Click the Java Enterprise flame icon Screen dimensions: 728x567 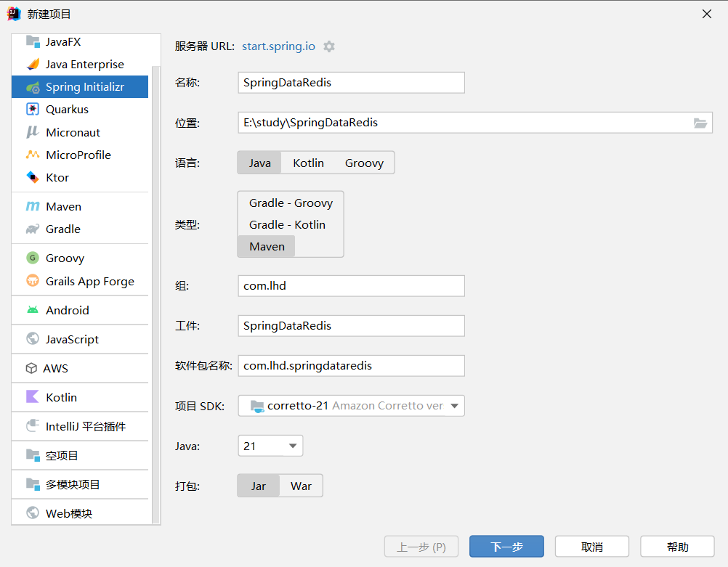33,64
